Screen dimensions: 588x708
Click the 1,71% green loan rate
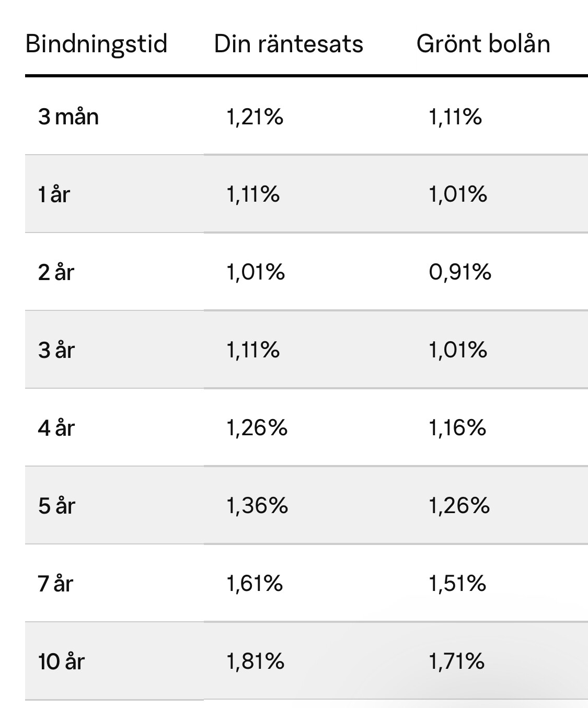(x=457, y=661)
